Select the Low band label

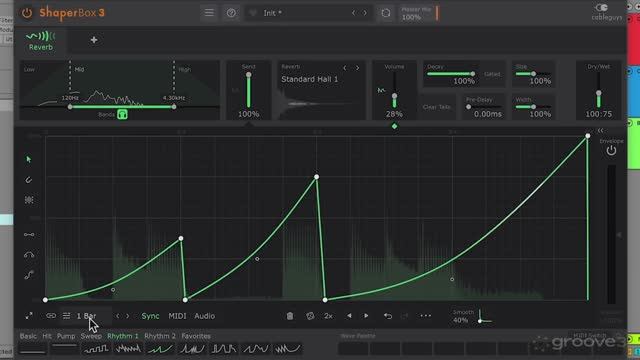(x=29, y=69)
